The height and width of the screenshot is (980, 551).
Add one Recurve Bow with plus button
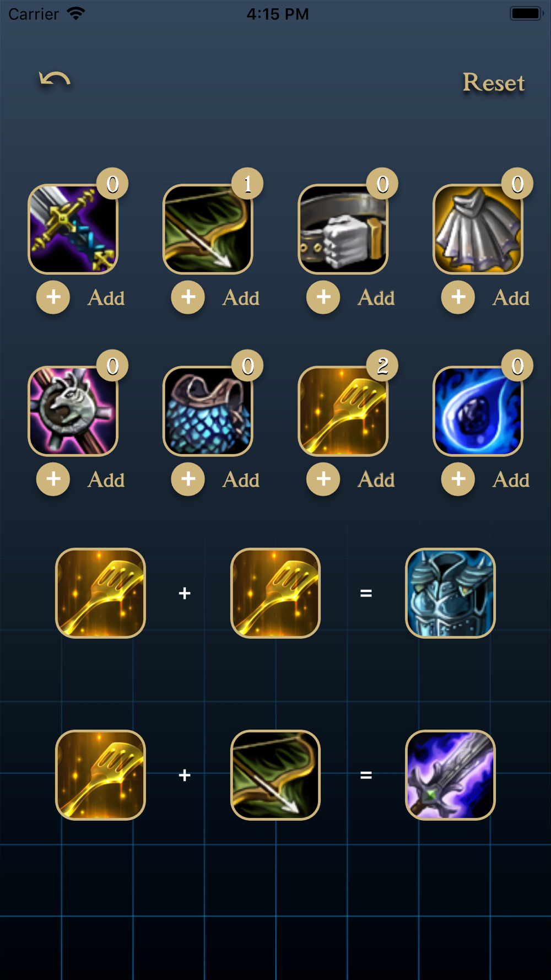coord(188,297)
